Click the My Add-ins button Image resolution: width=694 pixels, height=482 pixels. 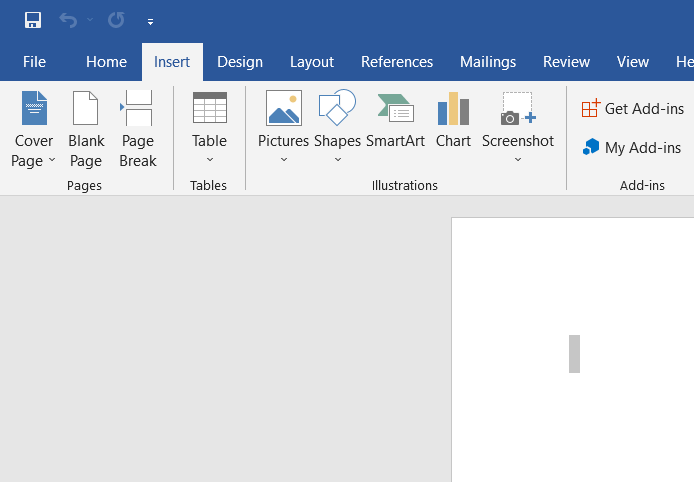coord(632,148)
